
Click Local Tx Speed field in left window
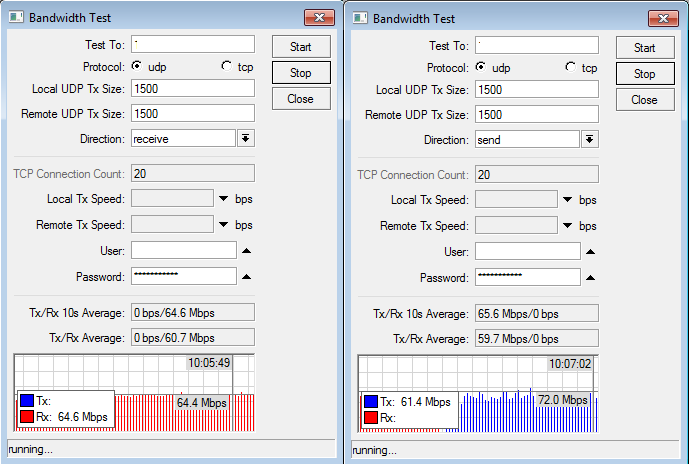tap(172, 199)
